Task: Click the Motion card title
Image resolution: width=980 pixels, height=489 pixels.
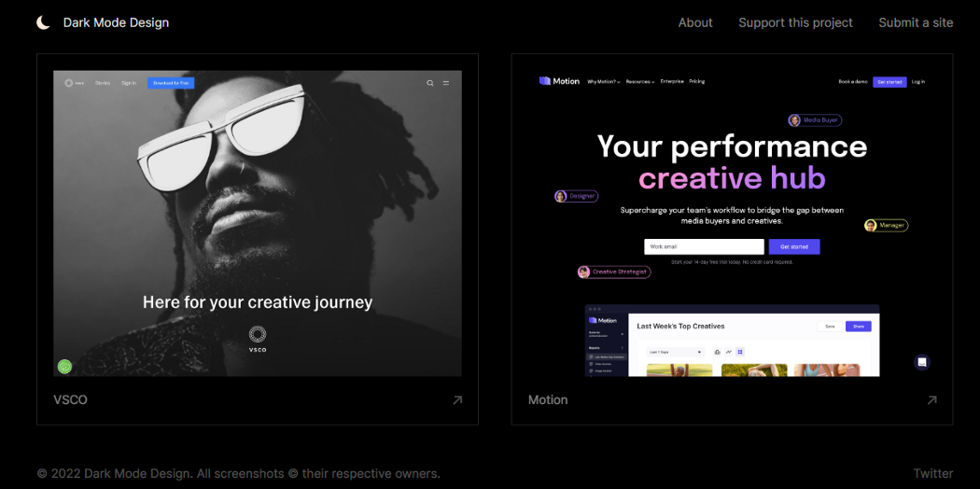Action: [x=548, y=399]
